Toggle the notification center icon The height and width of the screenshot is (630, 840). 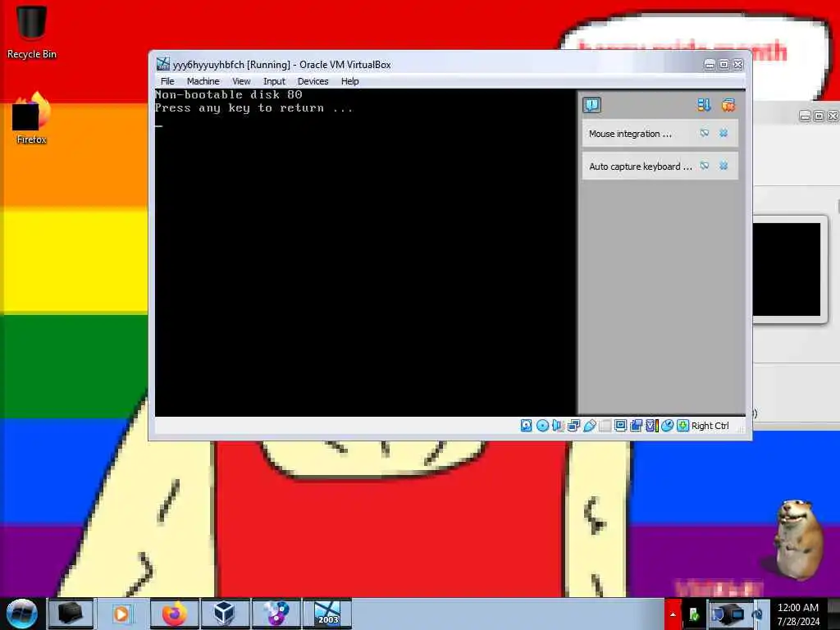click(592, 105)
